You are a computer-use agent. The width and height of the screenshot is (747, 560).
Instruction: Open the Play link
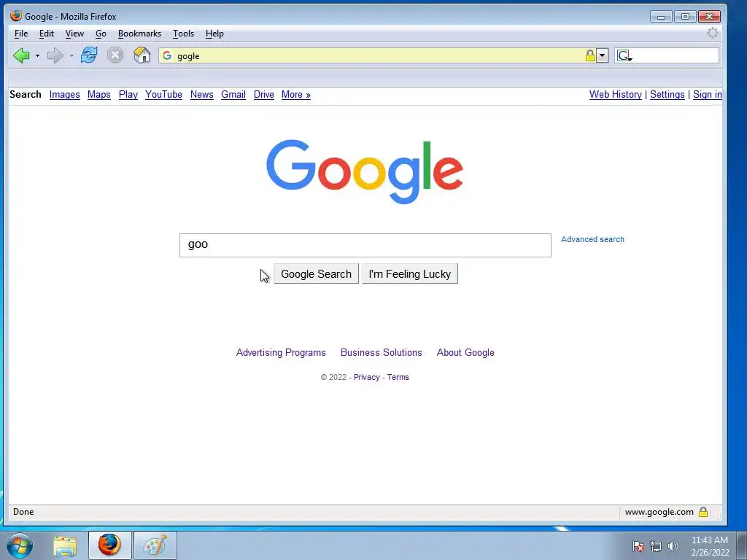pos(128,95)
